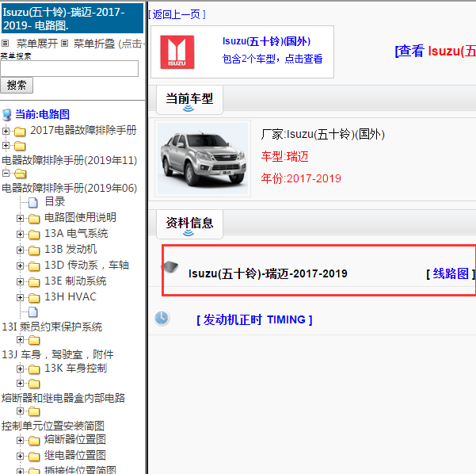Image resolution: width=476 pixels, height=474 pixels.
Task: Click folder icon of 2017电器故障排除手册
Action: pyautogui.click(x=20, y=132)
